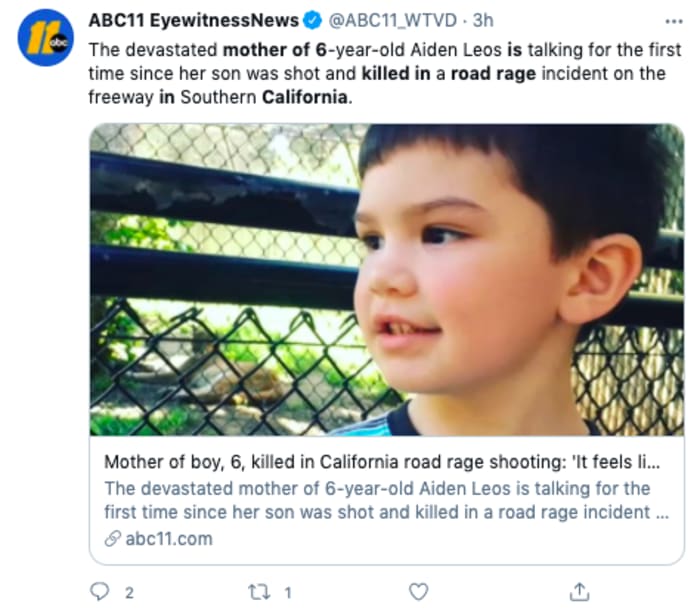Click the chain link icon beside abc11.com
700x613 pixels.
tap(112, 539)
